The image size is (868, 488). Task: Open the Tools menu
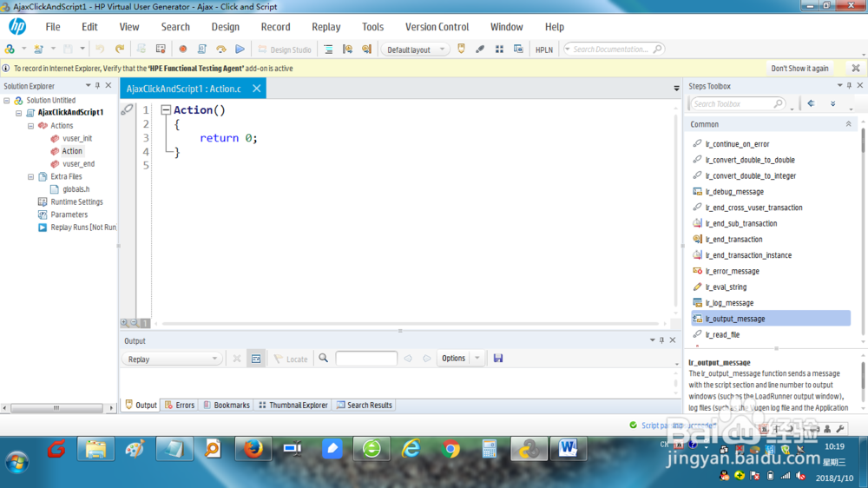coord(372,27)
